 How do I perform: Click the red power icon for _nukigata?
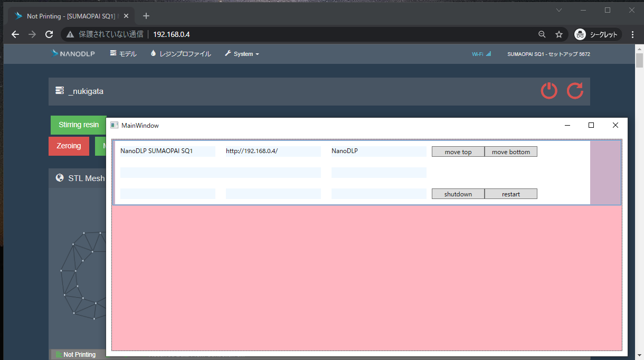[549, 91]
